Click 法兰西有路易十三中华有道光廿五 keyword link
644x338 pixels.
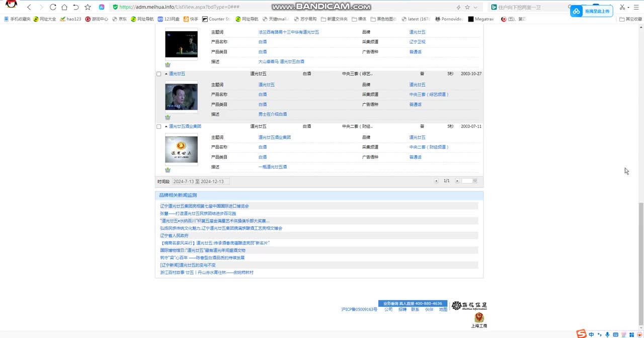(288, 32)
